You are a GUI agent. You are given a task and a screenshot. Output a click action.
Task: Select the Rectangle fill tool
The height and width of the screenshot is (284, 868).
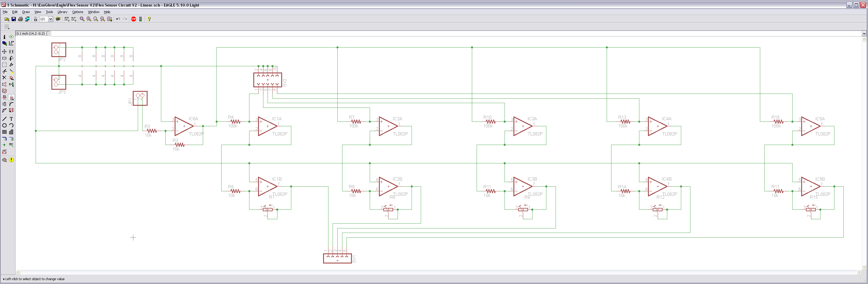(x=4, y=132)
